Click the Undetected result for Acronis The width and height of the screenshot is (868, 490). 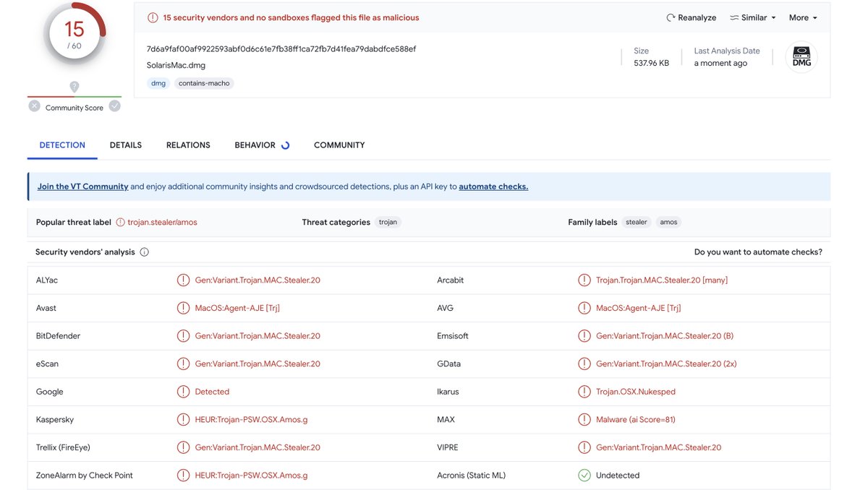click(x=618, y=476)
